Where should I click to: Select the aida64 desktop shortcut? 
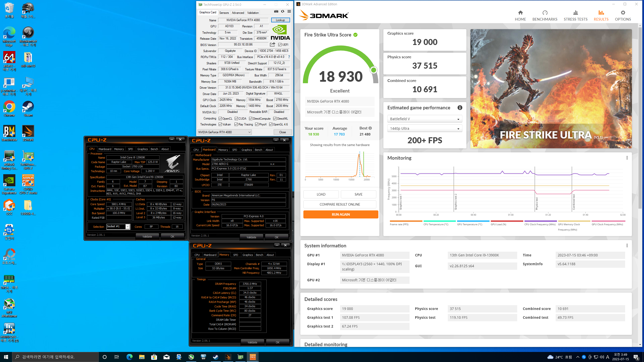tap(9, 61)
